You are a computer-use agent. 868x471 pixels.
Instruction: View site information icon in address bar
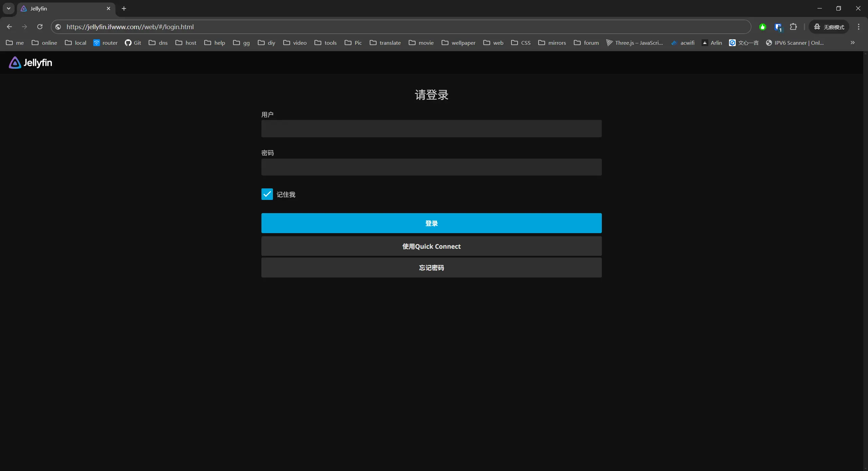(58, 27)
